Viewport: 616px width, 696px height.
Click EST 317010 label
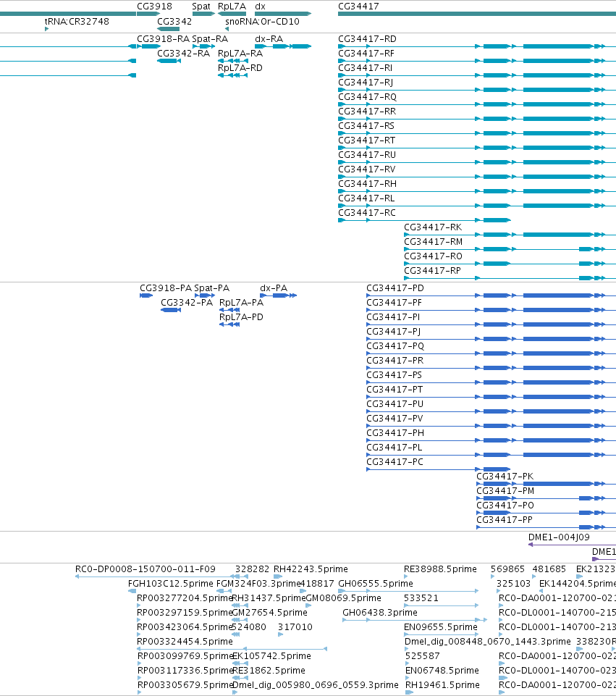[295, 627]
